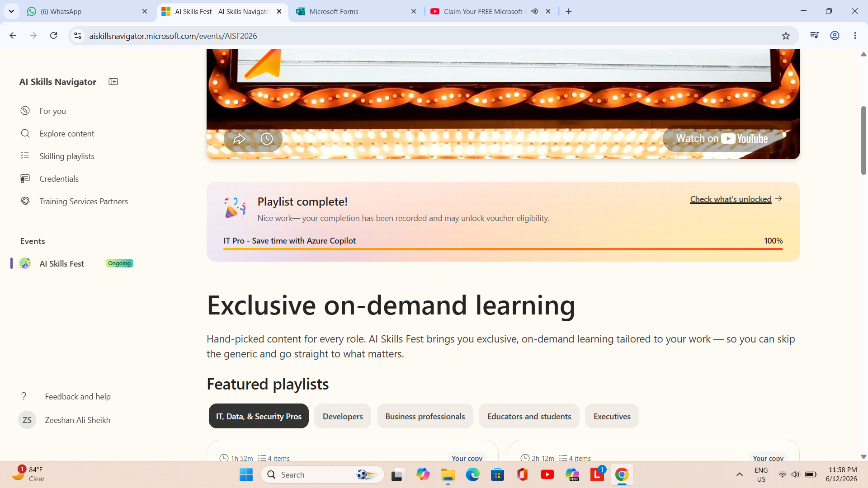
Task: Open YouTube app on taskbar
Action: coord(547,475)
